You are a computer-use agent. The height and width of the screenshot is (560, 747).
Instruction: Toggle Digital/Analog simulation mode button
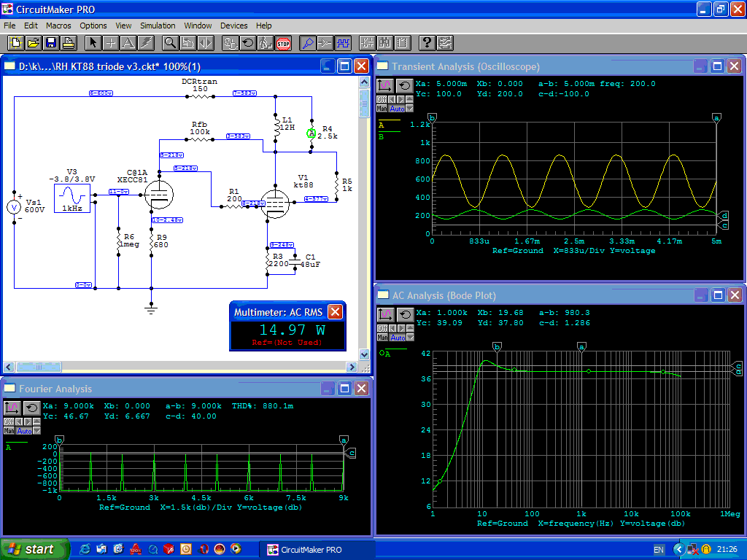tap(231, 43)
